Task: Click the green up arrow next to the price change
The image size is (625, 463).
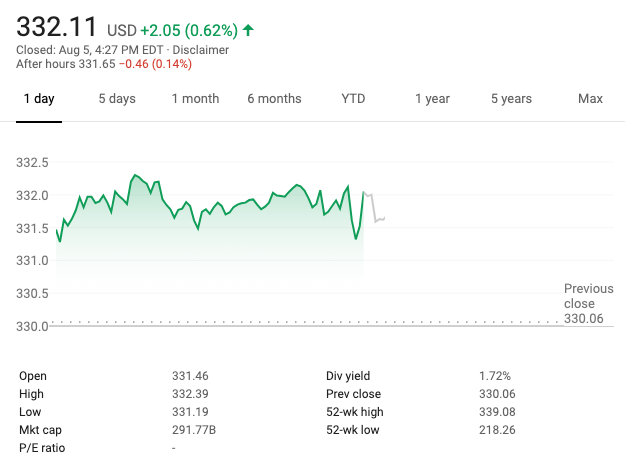Action: tap(248, 31)
